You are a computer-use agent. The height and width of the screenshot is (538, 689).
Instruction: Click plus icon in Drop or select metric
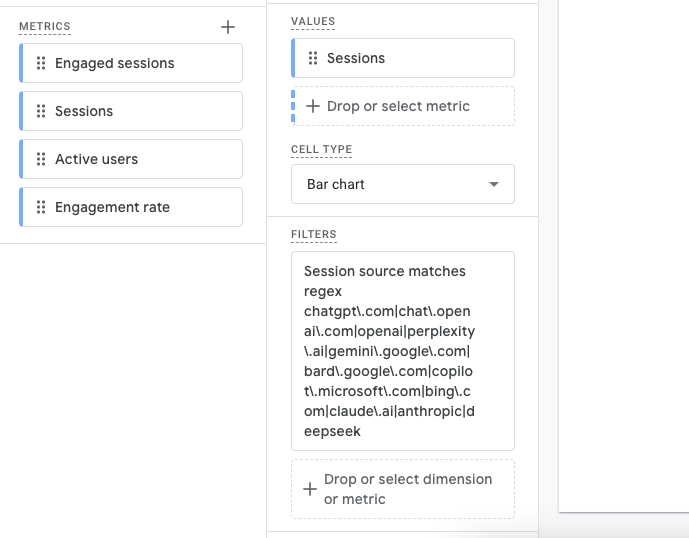pos(313,106)
